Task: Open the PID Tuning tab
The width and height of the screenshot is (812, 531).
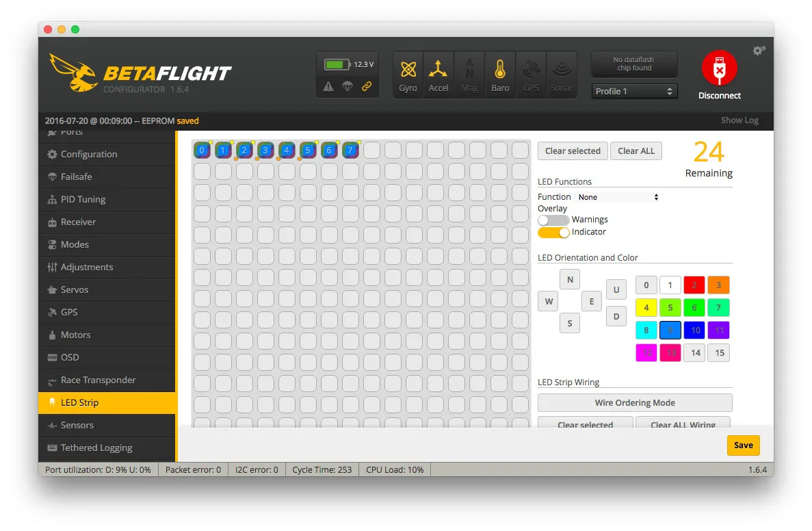Action: 83,199
